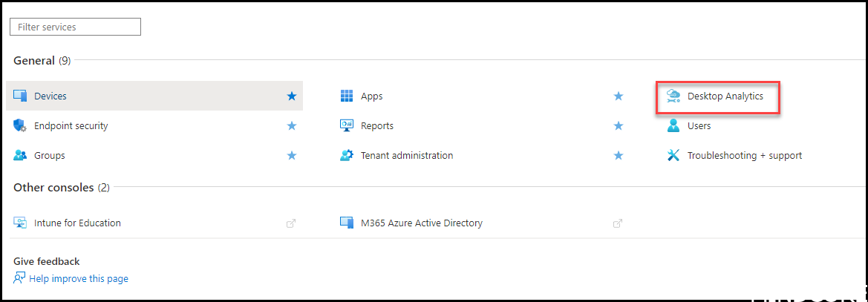Image resolution: width=868 pixels, height=302 pixels.
Task: Launch Intune for Education console
Action: pos(77,223)
